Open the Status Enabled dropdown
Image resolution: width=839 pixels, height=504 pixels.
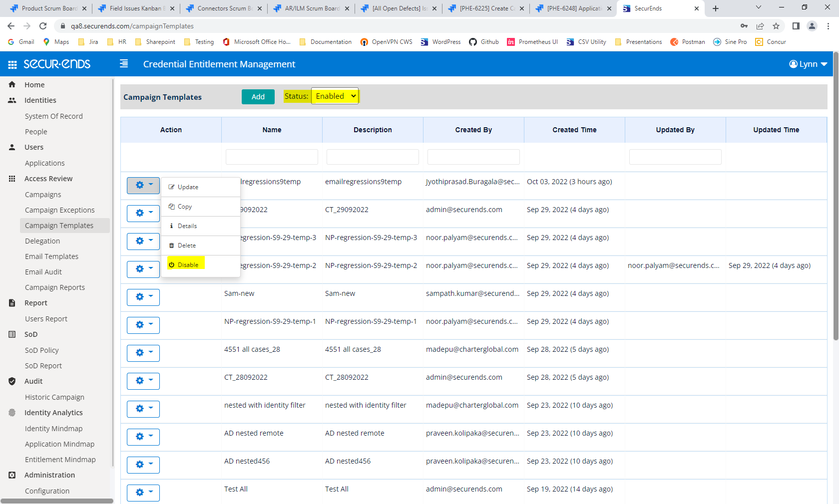point(335,96)
